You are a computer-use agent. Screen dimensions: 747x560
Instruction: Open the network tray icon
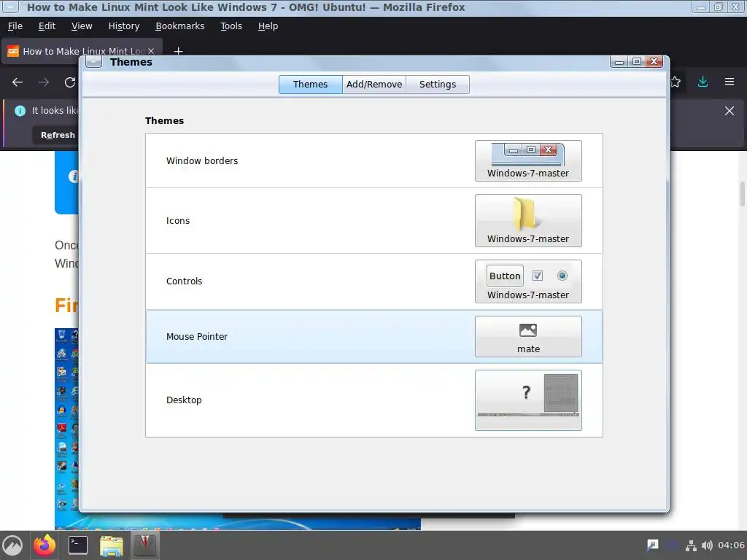691,545
